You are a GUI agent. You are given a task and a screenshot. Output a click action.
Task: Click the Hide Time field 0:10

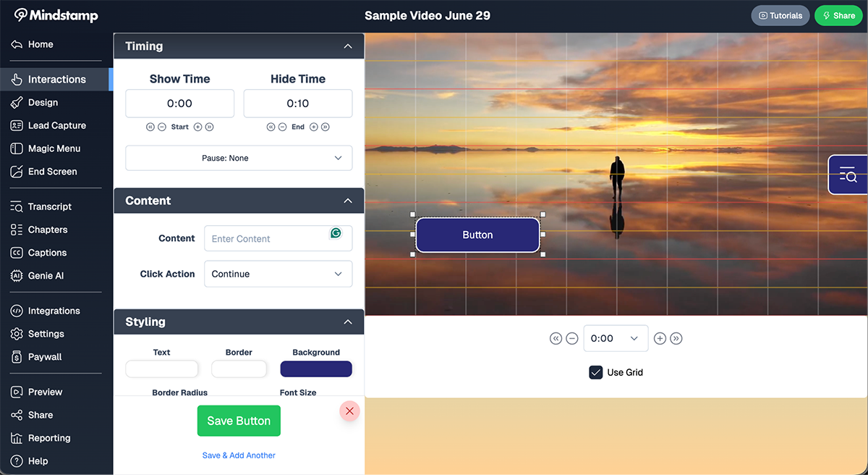coord(298,104)
